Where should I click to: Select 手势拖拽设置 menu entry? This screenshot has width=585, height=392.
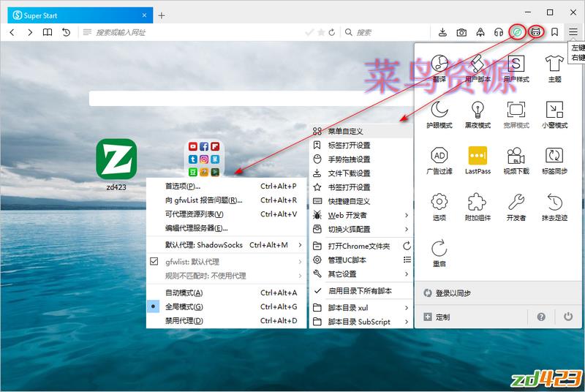tap(361, 159)
